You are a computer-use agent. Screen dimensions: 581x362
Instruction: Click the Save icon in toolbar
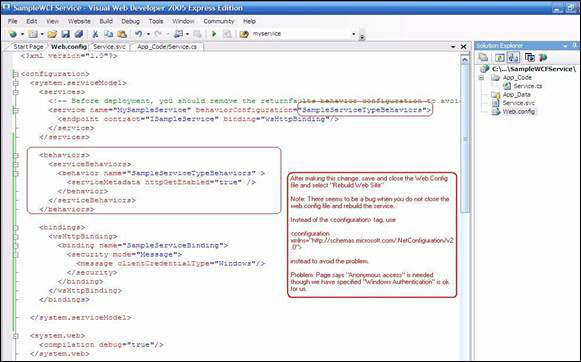tap(66, 34)
